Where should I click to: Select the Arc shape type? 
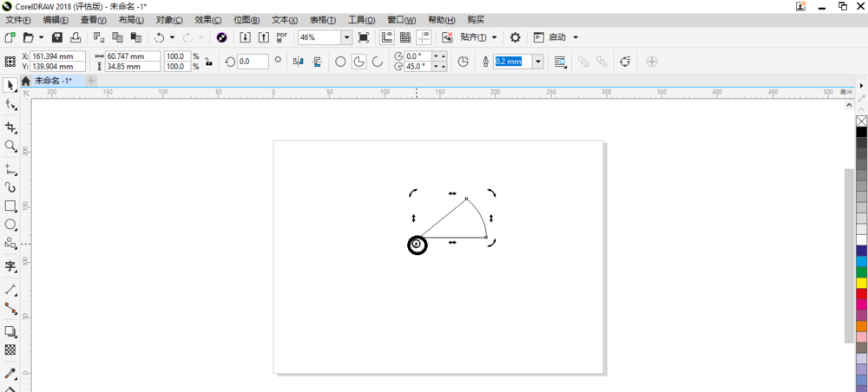click(x=378, y=62)
